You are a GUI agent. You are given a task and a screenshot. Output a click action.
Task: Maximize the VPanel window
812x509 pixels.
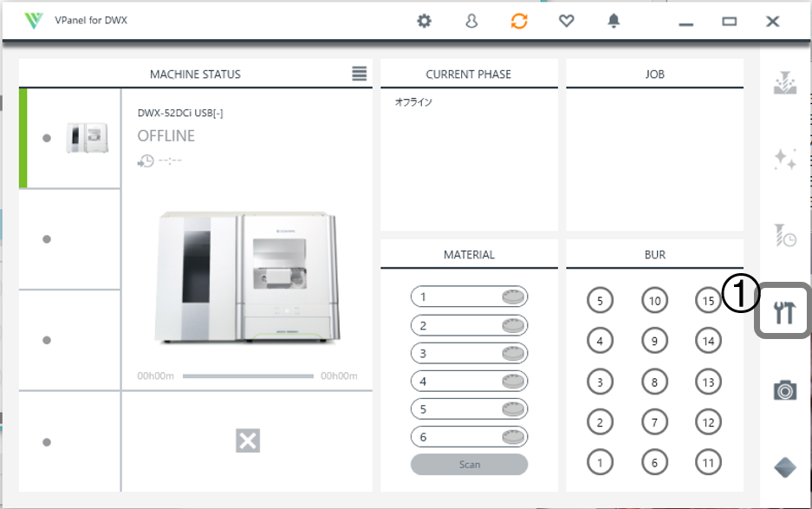click(x=729, y=22)
